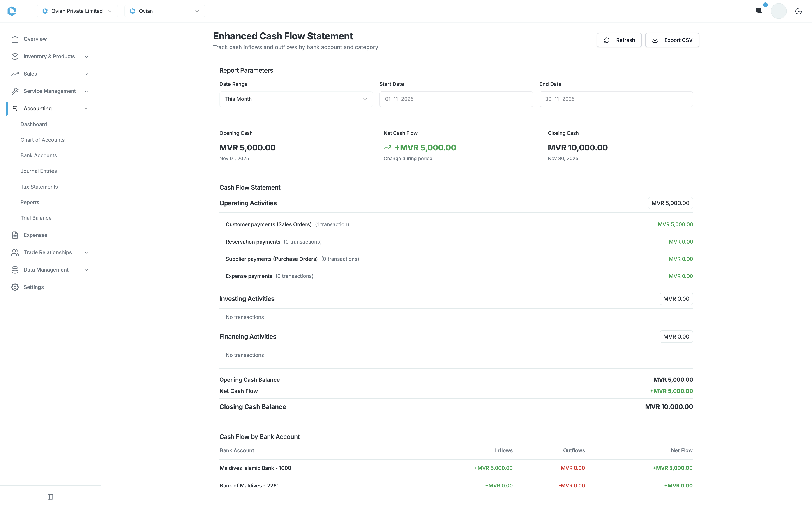
Task: Collapse the Accounting section chevron
Action: coord(86,108)
